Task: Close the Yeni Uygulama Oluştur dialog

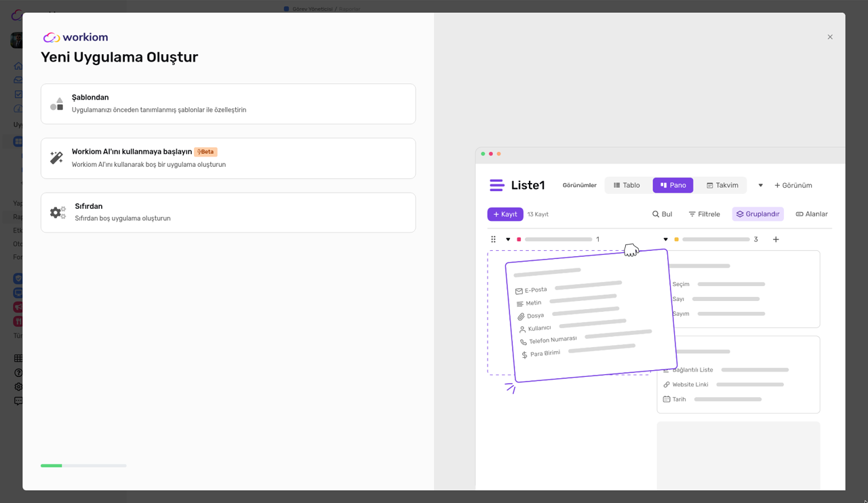Action: [x=830, y=37]
